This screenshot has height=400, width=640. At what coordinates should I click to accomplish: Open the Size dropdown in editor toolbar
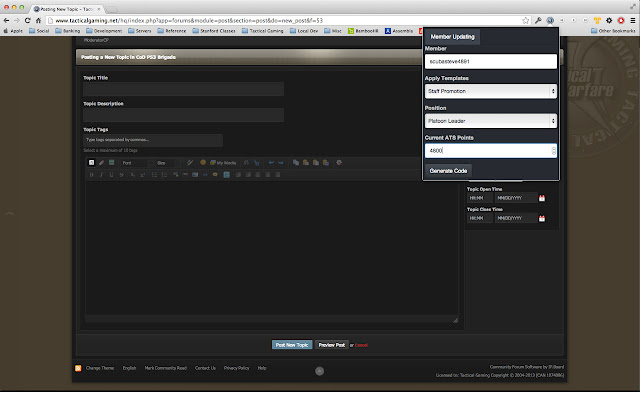point(166,162)
